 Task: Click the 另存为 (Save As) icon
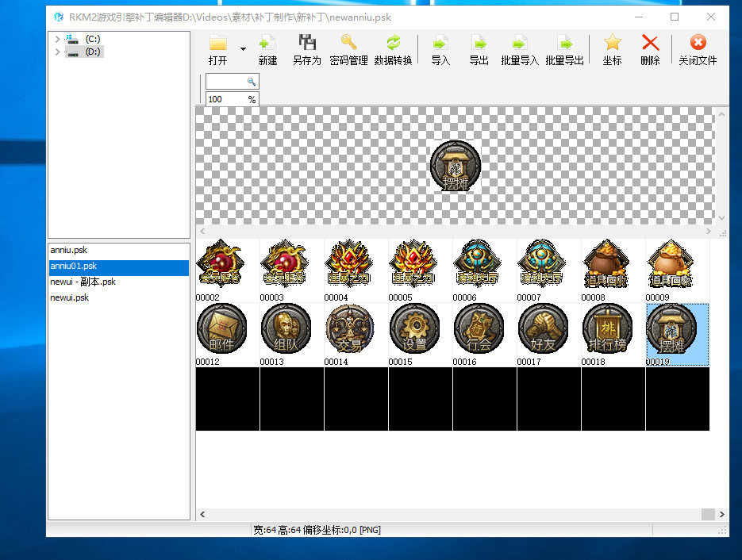tap(306, 44)
